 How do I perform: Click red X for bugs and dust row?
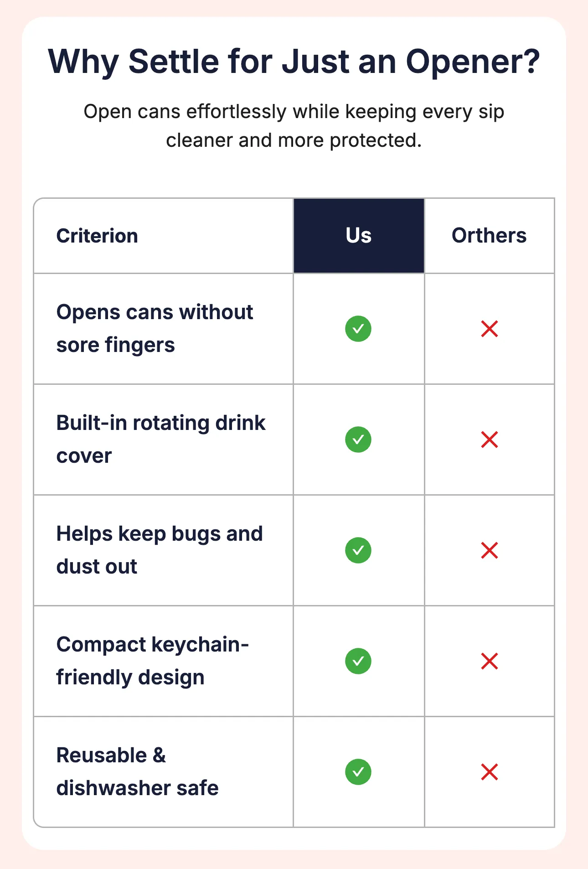click(490, 550)
